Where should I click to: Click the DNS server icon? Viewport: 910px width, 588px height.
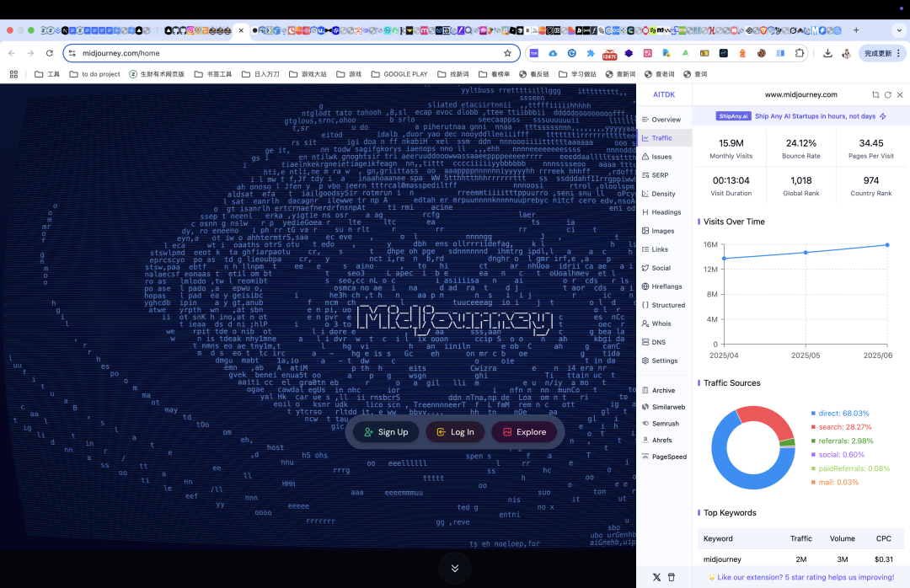point(645,343)
